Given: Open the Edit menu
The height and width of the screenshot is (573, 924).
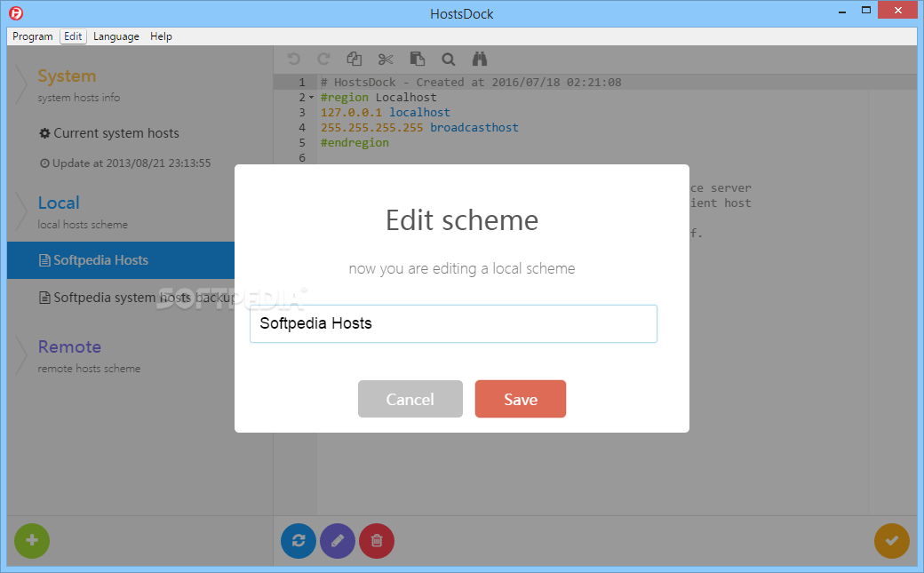Looking at the screenshot, I should [x=73, y=36].
